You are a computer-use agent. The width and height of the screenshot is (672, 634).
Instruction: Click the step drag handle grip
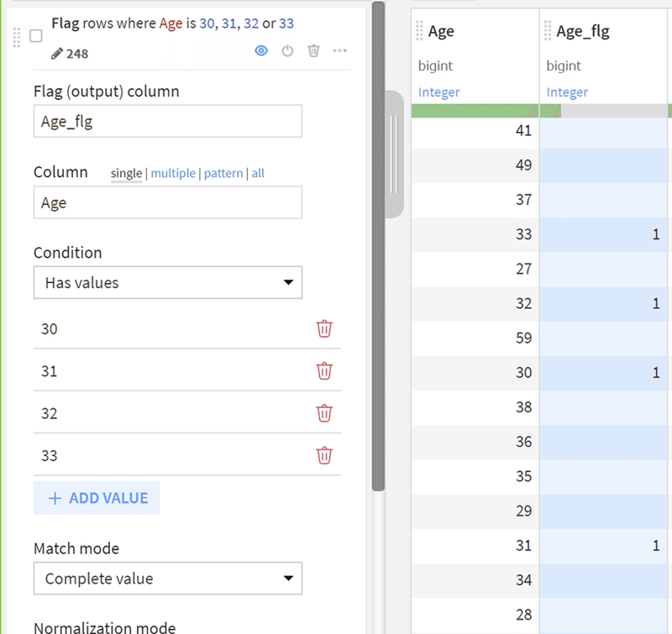coord(17,37)
